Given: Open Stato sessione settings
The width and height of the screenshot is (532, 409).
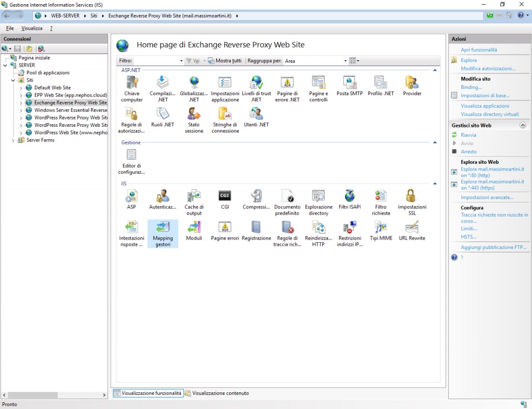Looking at the screenshot, I should click(x=194, y=120).
